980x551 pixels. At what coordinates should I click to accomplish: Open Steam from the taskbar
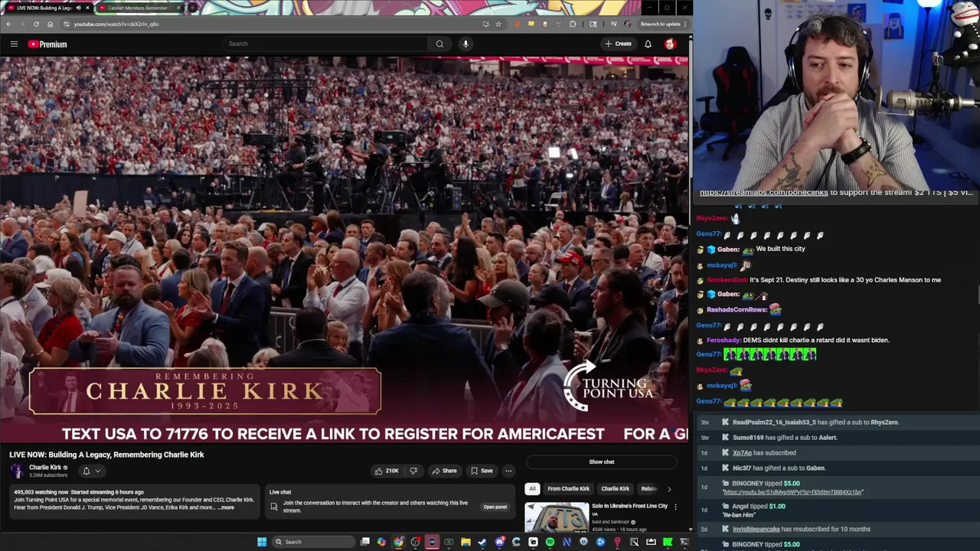(482, 542)
